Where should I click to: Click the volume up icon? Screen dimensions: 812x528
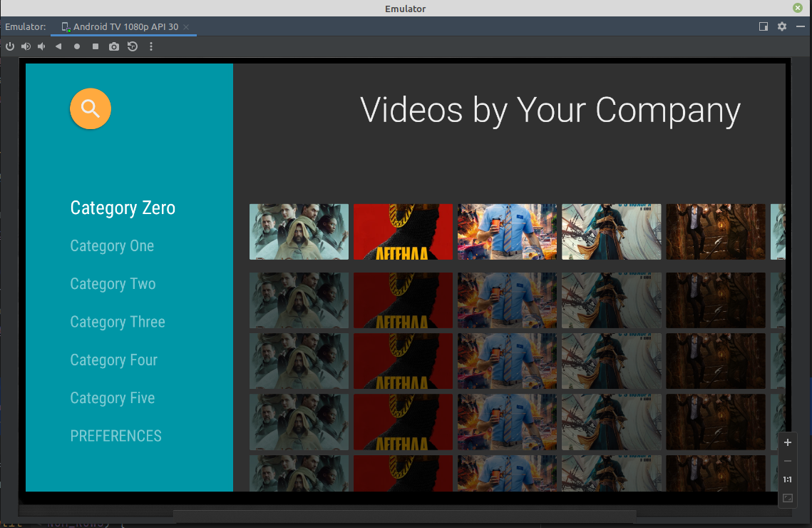pos(26,46)
